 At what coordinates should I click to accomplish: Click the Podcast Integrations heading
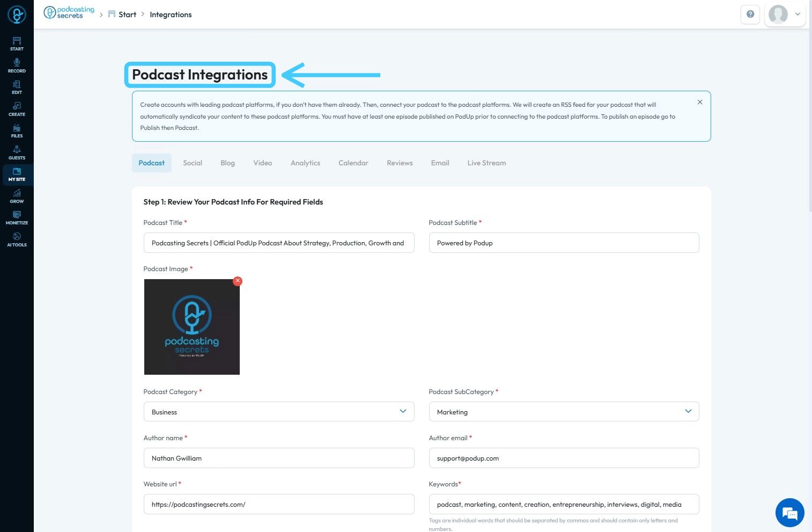[x=200, y=75]
